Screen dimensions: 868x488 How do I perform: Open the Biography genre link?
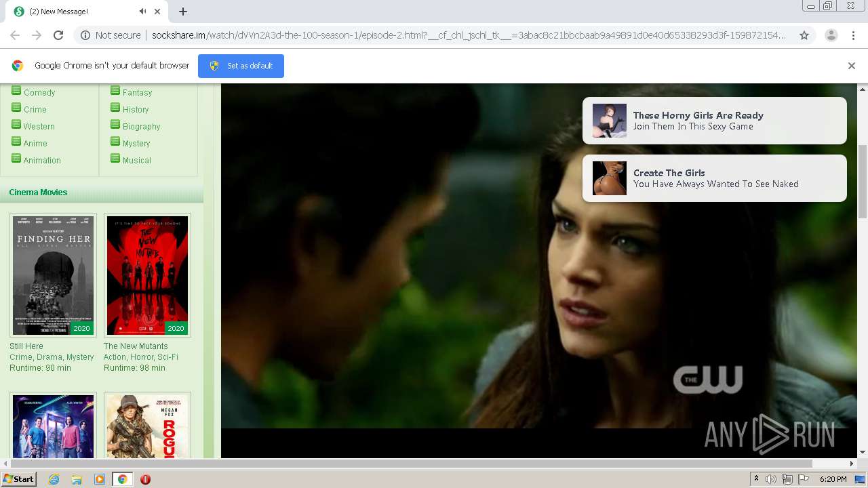(141, 127)
